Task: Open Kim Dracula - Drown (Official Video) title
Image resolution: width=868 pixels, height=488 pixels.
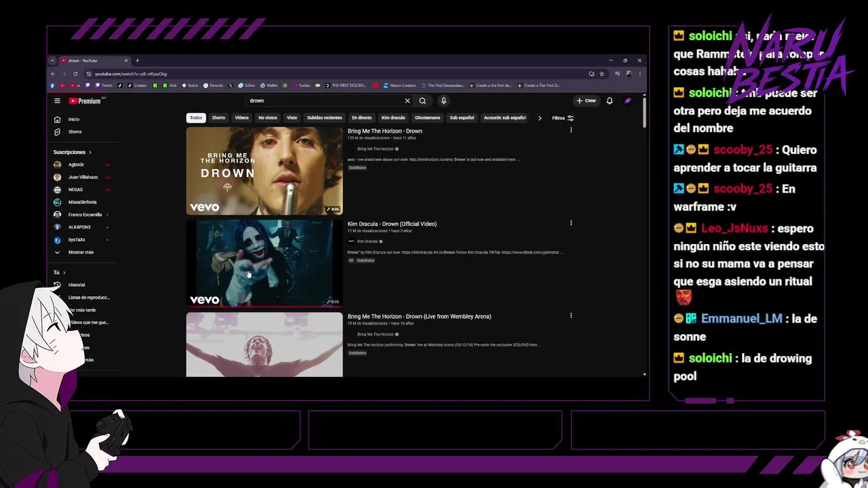Action: 392,224
